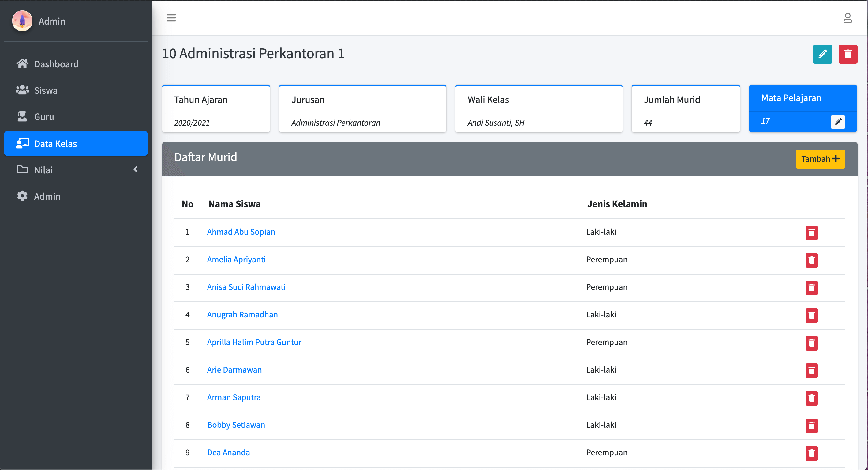Delete student Arman Saputra
This screenshot has width=868, height=470.
[811, 398]
